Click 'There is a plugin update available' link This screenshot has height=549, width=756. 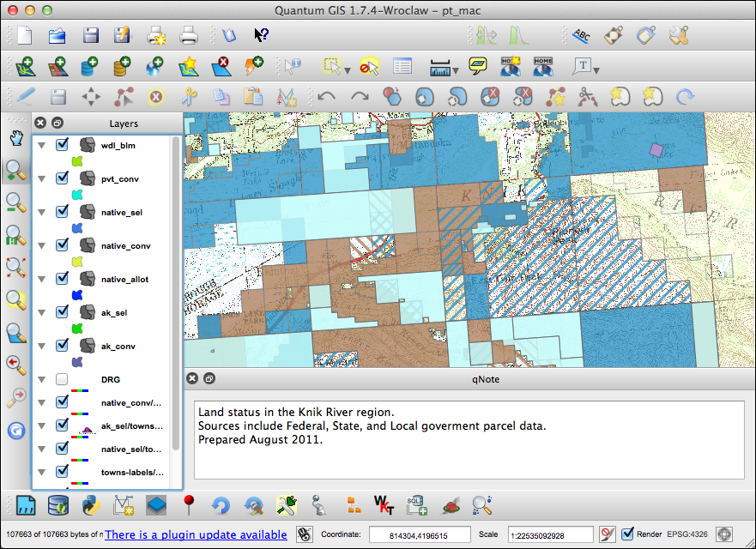[196, 534]
